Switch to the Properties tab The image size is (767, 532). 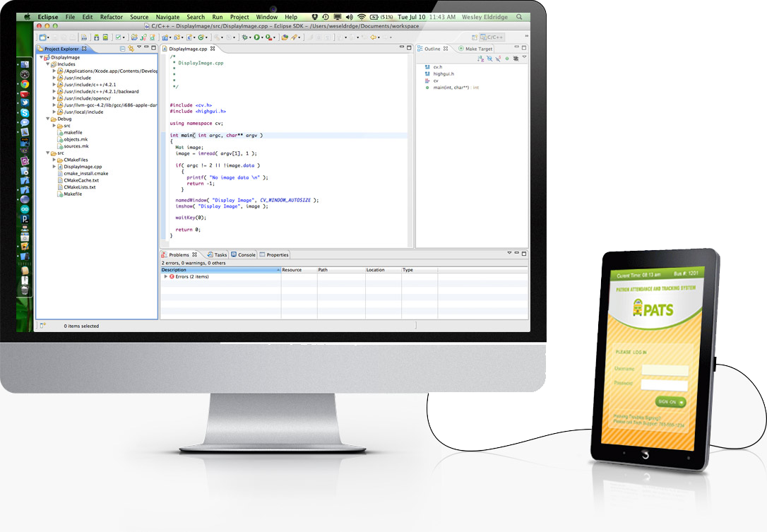pyautogui.click(x=274, y=254)
